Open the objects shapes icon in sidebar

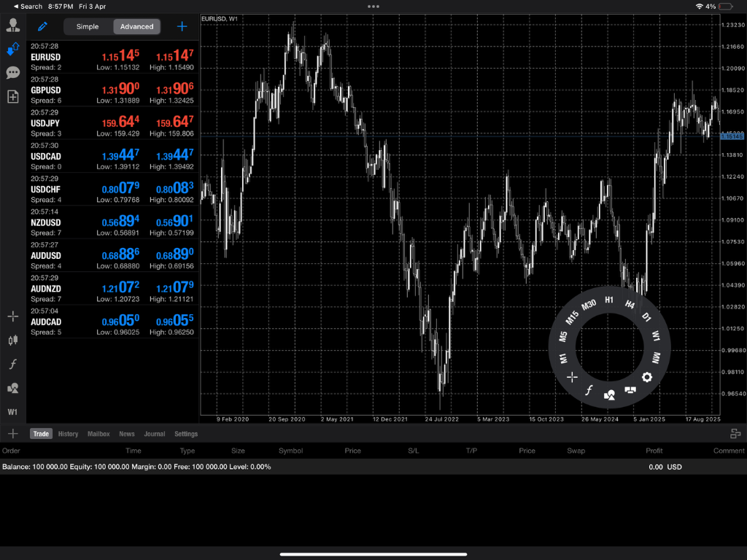(x=13, y=388)
